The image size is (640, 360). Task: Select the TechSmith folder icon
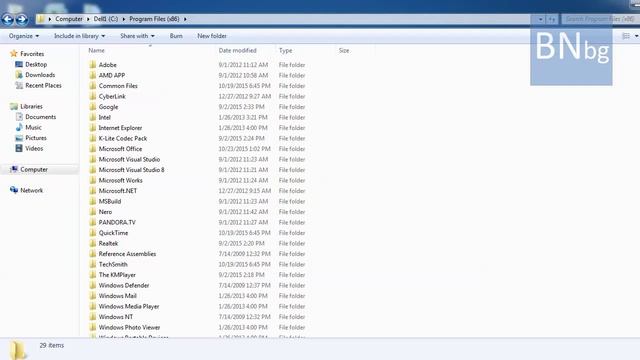tap(93, 264)
